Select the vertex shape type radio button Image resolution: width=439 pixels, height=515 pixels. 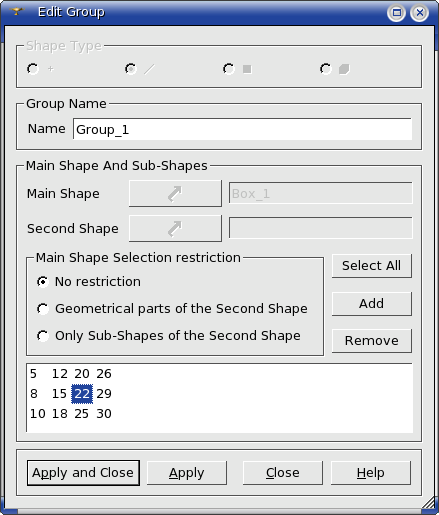point(33,69)
